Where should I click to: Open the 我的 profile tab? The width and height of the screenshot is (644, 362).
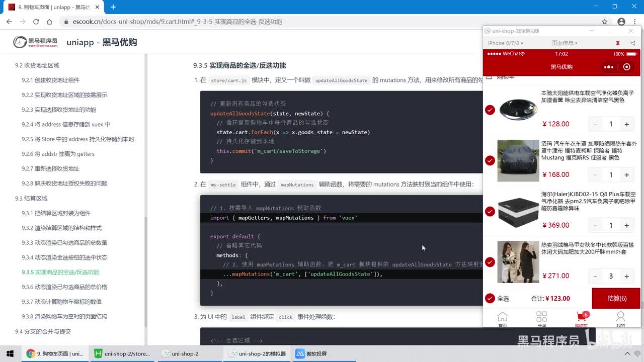point(620,319)
